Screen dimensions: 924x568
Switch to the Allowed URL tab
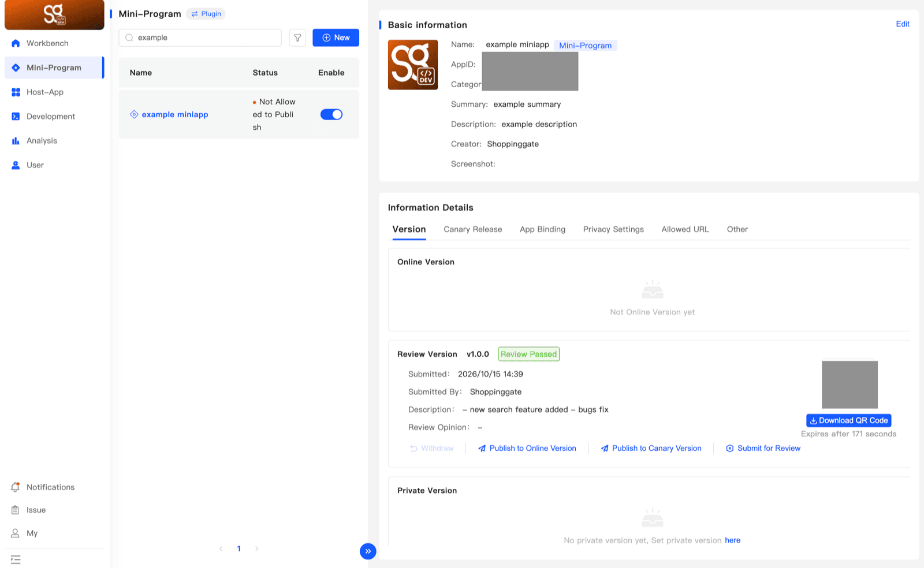click(685, 229)
